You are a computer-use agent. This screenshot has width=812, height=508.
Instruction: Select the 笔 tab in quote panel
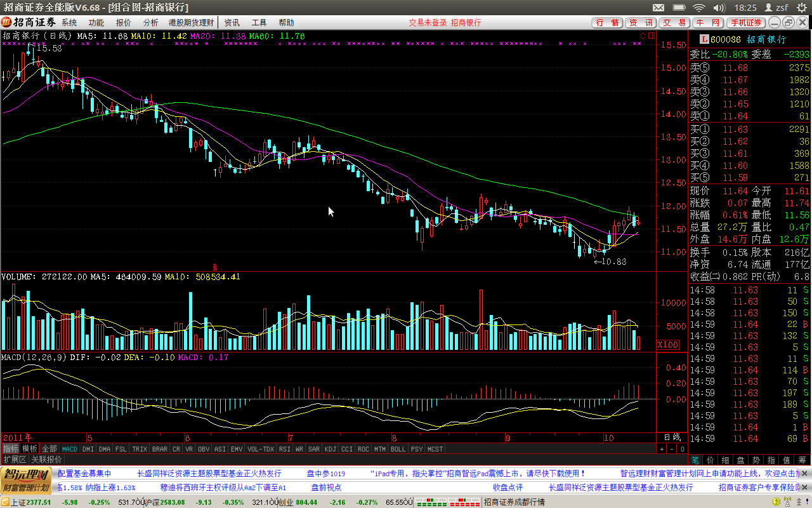(x=695, y=460)
